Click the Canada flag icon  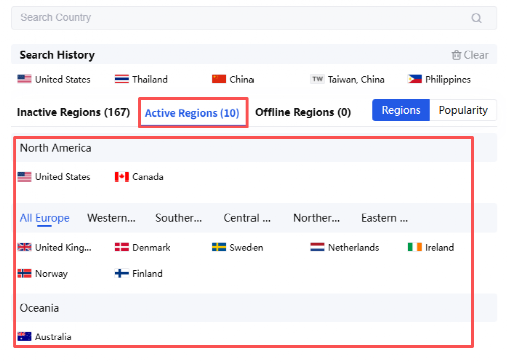pyautogui.click(x=122, y=177)
